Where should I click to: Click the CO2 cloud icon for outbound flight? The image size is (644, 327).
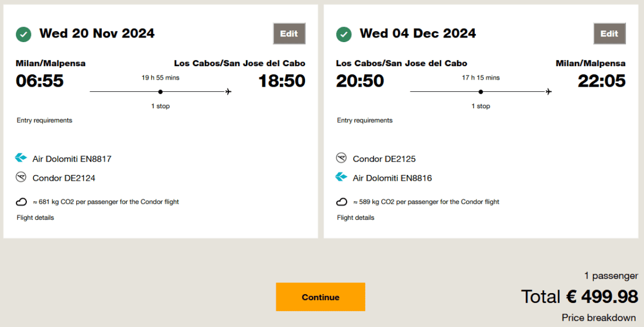[21, 202]
